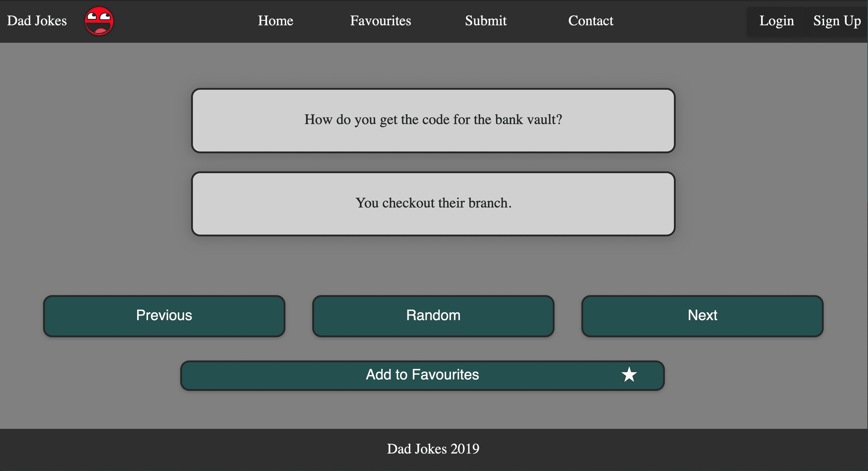Image resolution: width=868 pixels, height=471 pixels.
Task: Click the Dad Jokes 2019 footer text
Action: (433, 449)
